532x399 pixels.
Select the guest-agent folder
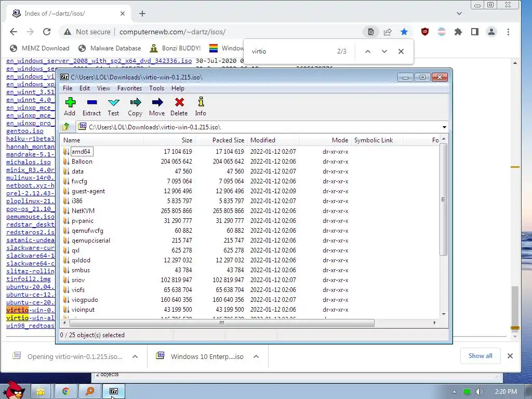pos(88,191)
